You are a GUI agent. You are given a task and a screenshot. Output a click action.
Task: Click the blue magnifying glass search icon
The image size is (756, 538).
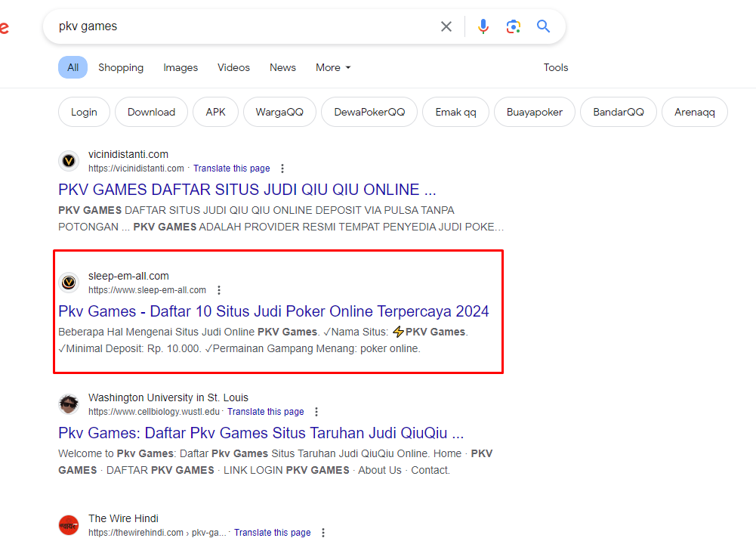pos(543,26)
